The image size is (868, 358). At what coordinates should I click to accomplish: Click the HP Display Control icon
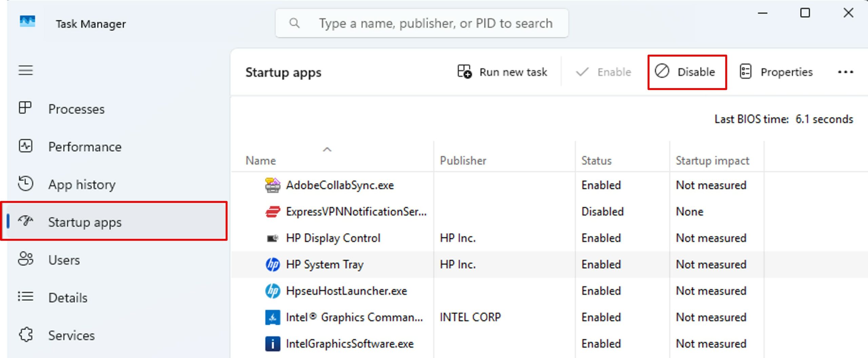[273, 238]
